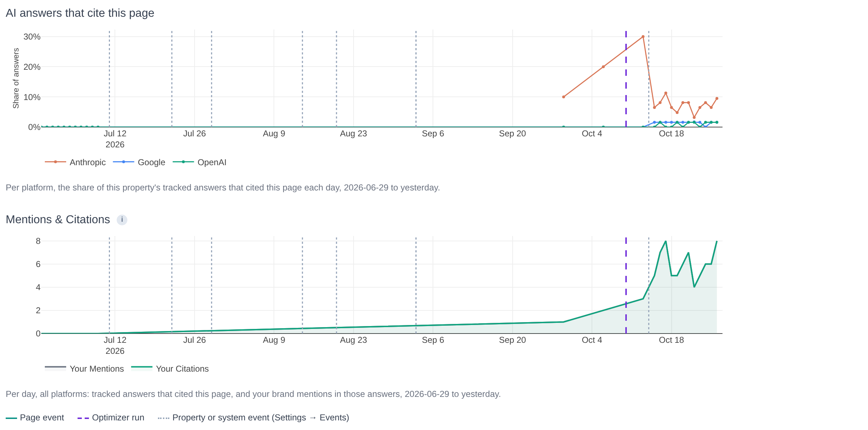This screenshot has height=430, width=868.
Task: Click the Anthropic 30% peak data point
Action: 643,37
